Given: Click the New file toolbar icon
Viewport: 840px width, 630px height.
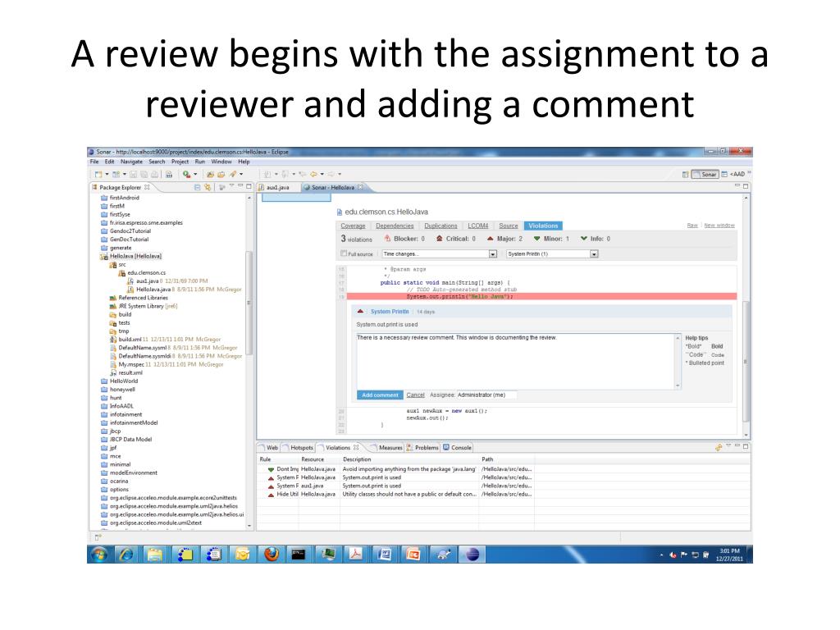Looking at the screenshot, I should point(98,174).
